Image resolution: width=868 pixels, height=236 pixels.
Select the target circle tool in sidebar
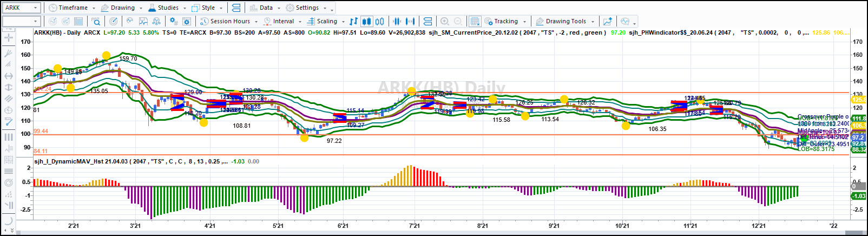(x=8, y=182)
